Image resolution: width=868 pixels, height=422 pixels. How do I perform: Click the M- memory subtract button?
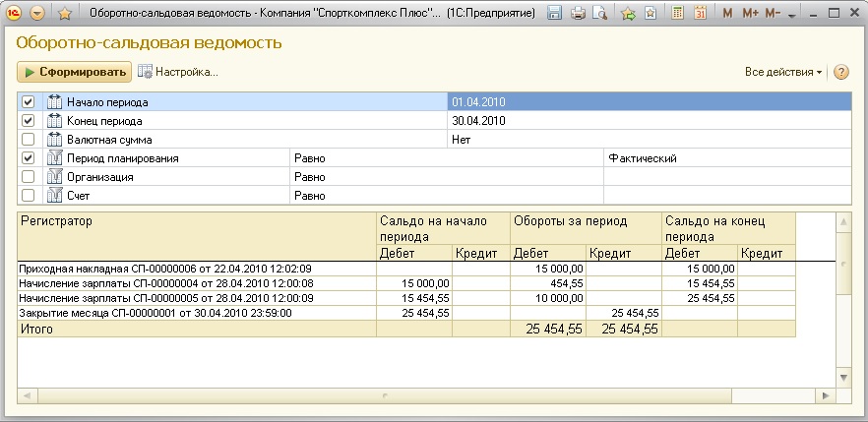(x=773, y=13)
